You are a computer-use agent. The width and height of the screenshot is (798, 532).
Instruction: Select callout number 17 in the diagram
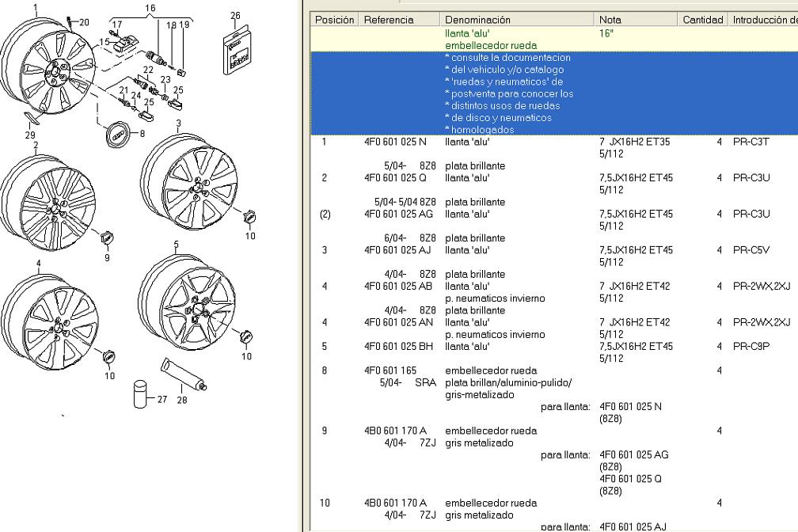coord(117,25)
